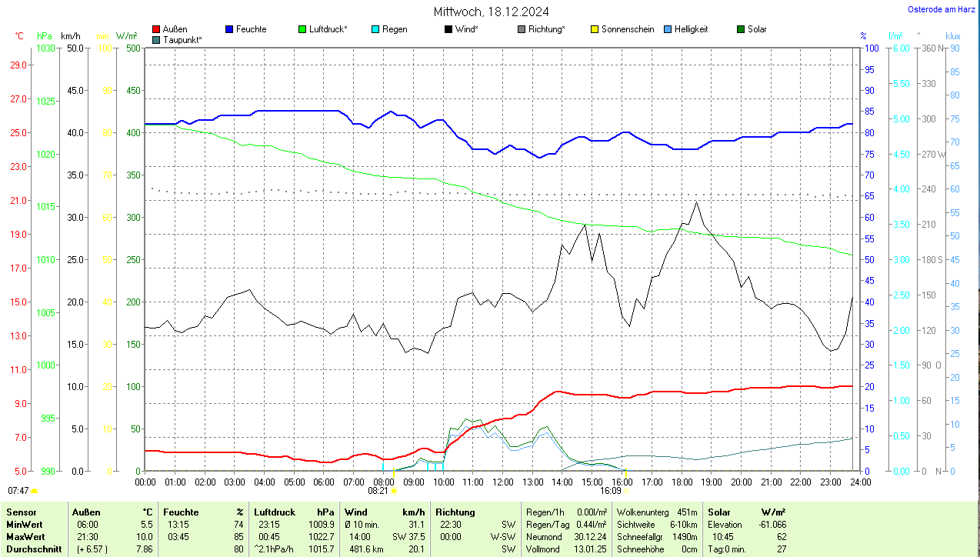Screen dimensions: 980x557
Task: Click the green Luftdruck legend swatch
Action: click(x=302, y=29)
